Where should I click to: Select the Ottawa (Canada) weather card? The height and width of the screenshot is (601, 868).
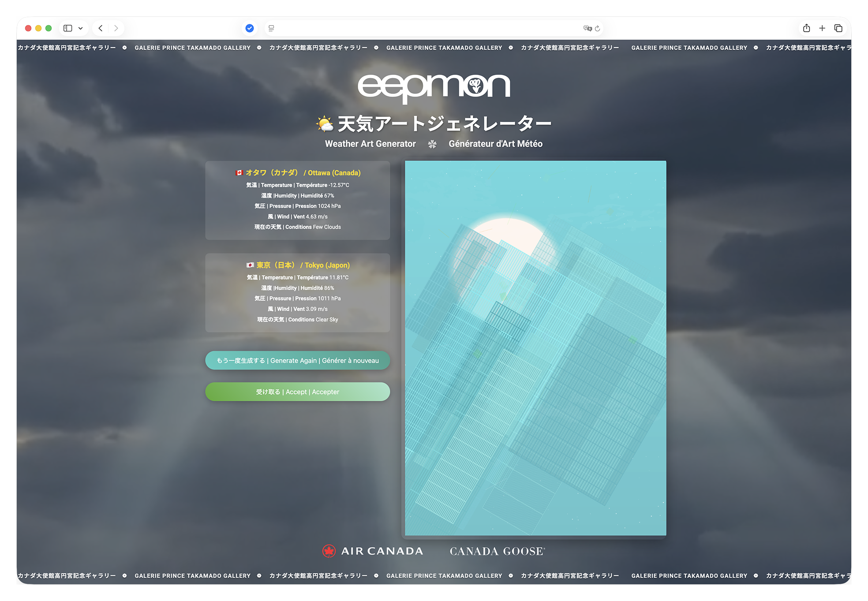297,200
